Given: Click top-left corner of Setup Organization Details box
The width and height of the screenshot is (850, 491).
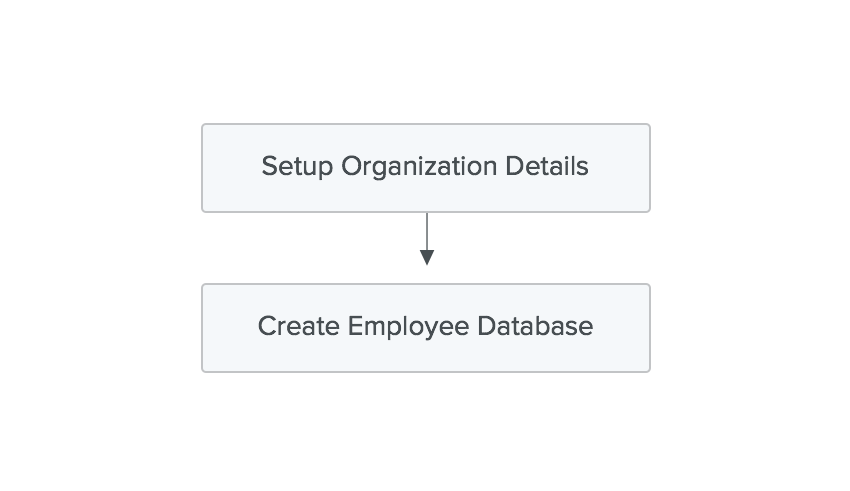Looking at the screenshot, I should click(x=203, y=125).
